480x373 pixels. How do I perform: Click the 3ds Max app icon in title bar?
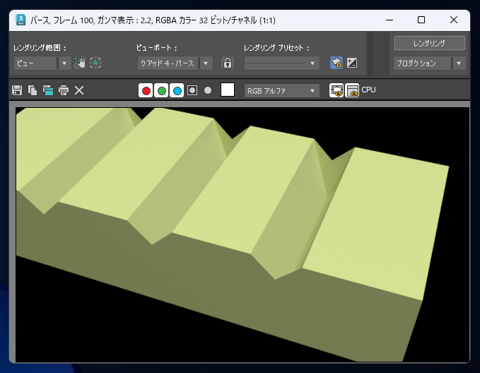(x=21, y=20)
